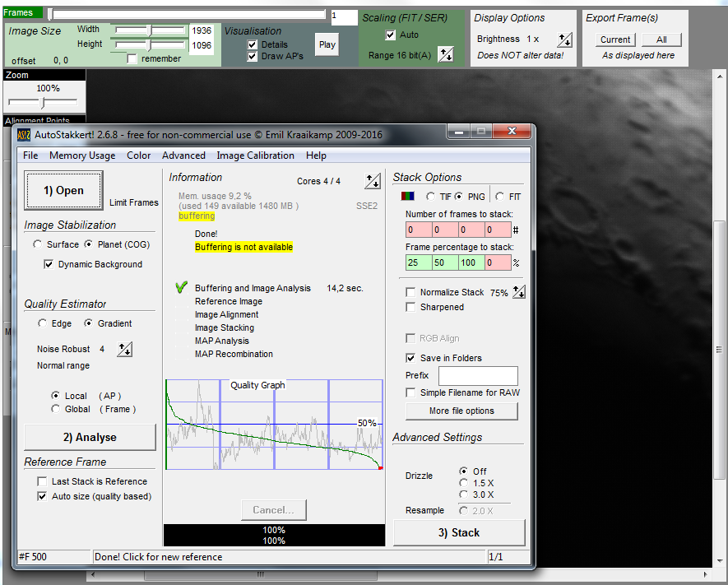This screenshot has width=728, height=585.
Task: Choose FIT output format
Action: (499, 197)
